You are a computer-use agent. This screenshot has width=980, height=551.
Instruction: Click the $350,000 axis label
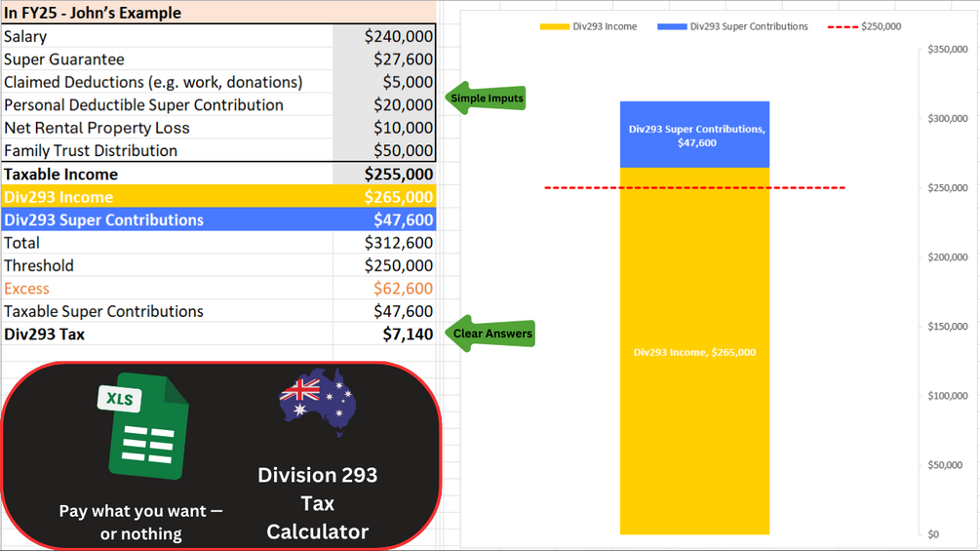tap(948, 49)
